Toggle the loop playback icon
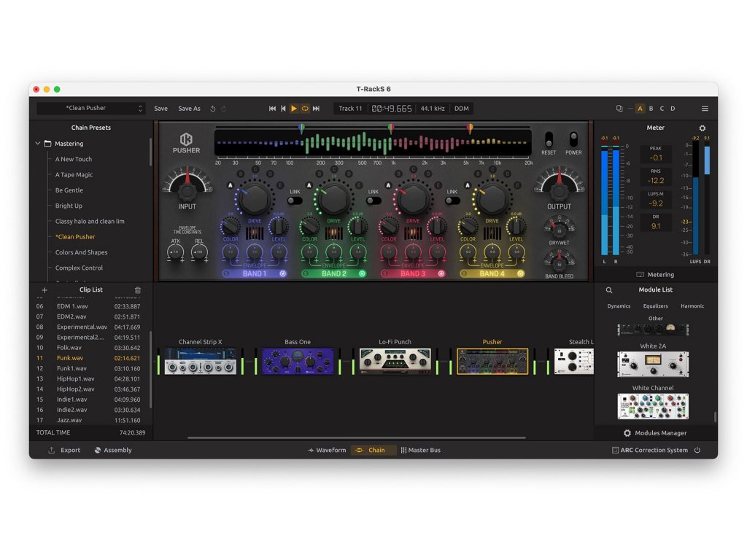Image resolution: width=747 pixels, height=560 pixels. 305,109
